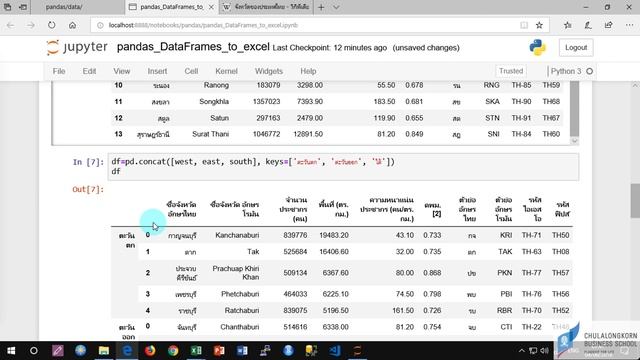The height and width of the screenshot is (360, 640).
Task: Click the Python 3 kernel name
Action: tap(566, 71)
